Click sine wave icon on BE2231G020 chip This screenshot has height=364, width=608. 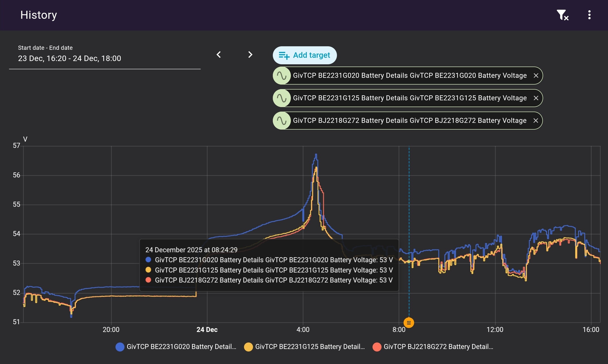click(282, 76)
